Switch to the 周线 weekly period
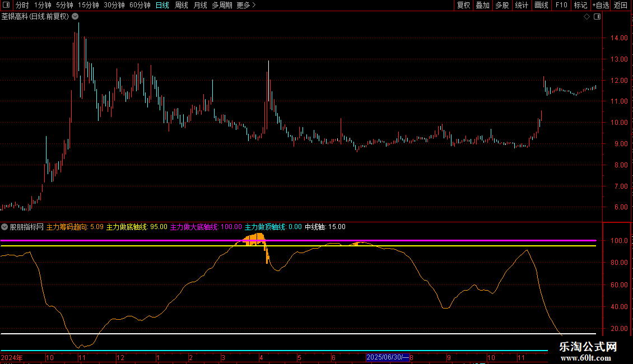This screenshot has width=633, height=364. [x=181, y=5]
